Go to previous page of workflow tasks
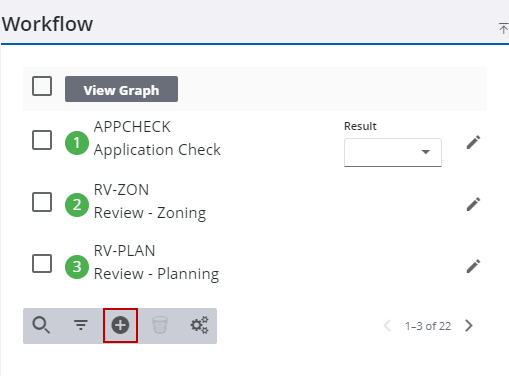 pos(387,326)
